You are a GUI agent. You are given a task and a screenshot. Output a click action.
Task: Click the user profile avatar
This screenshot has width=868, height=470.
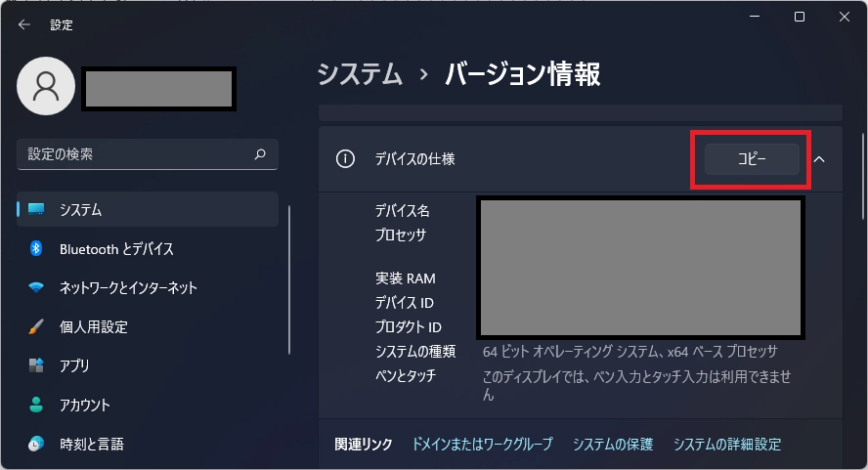pos(46,86)
